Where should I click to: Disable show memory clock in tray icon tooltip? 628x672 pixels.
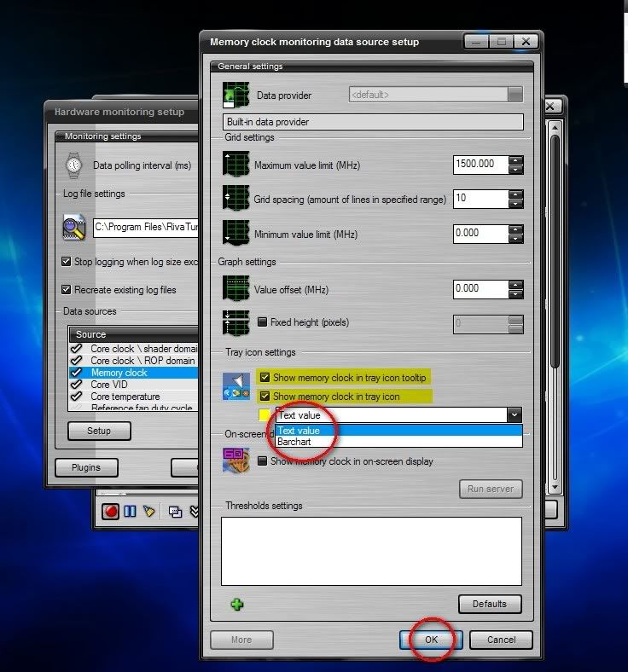(265, 377)
